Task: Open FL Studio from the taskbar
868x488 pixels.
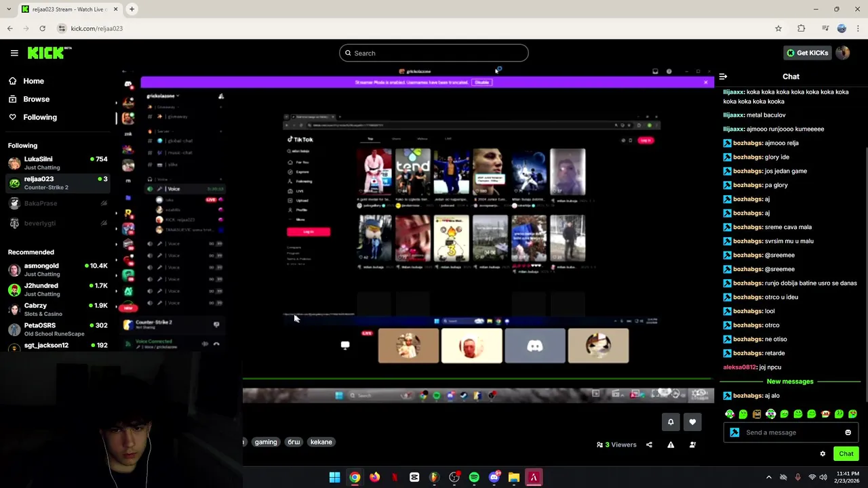Action: tap(434, 477)
